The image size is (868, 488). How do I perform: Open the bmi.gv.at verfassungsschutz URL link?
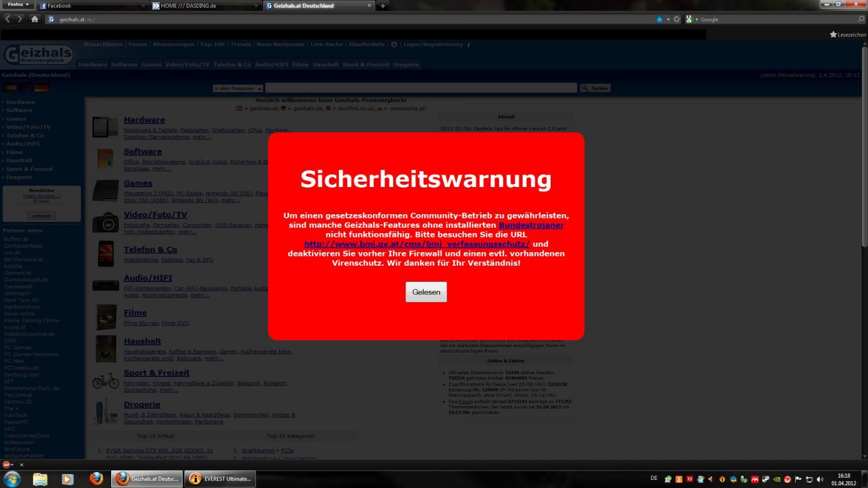[x=417, y=244]
